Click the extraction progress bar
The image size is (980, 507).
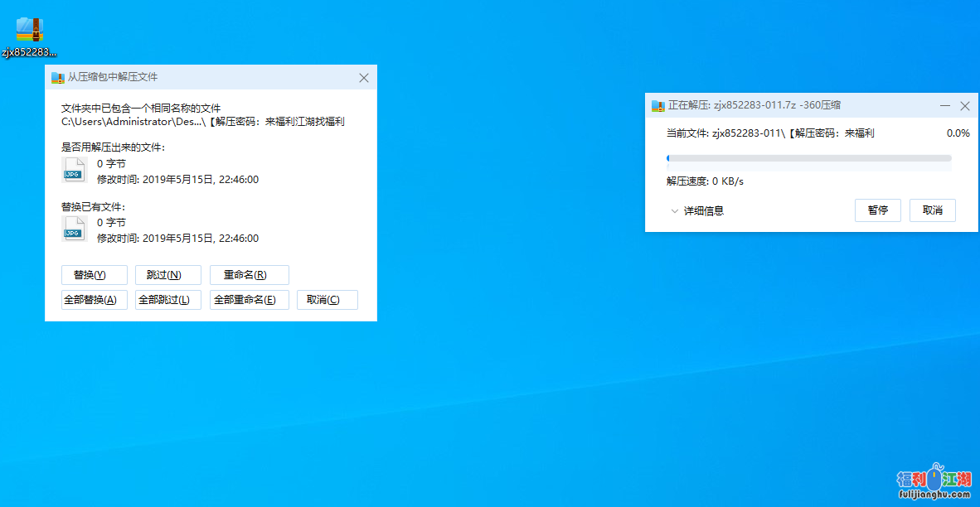pos(808,158)
